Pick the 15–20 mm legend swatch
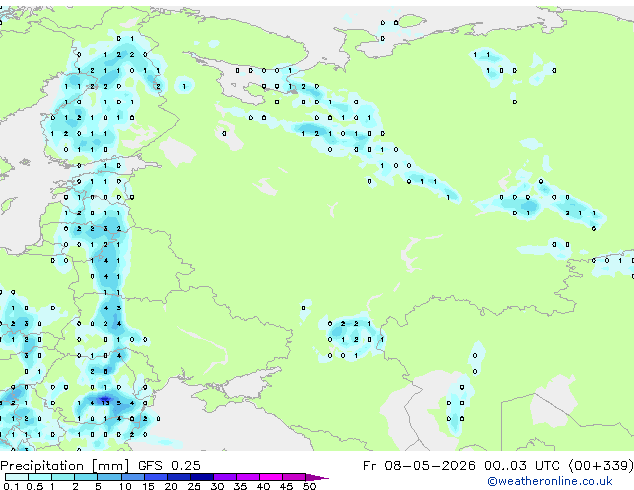The image size is (634, 490). (155, 477)
